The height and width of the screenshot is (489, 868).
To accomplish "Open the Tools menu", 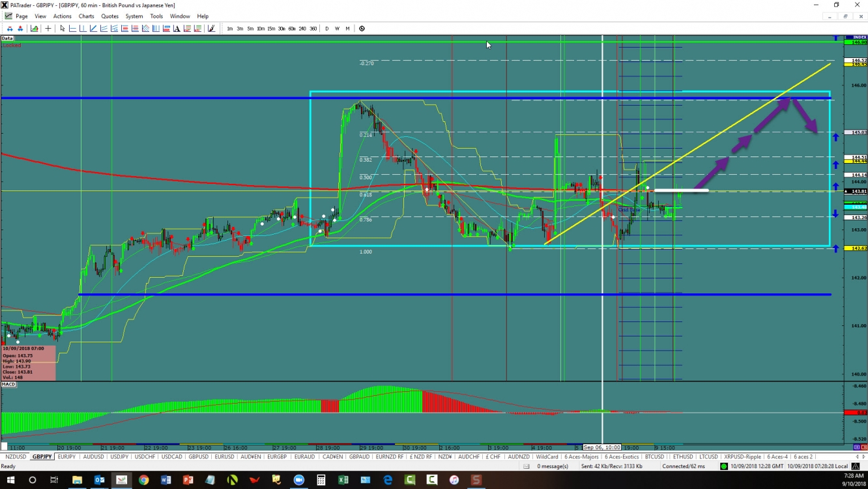I will pos(156,16).
